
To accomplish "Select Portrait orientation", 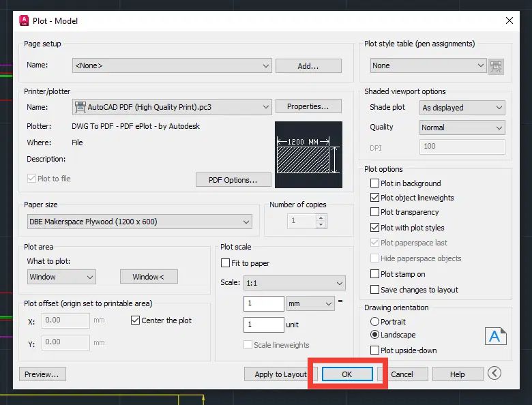I will pyautogui.click(x=374, y=321).
